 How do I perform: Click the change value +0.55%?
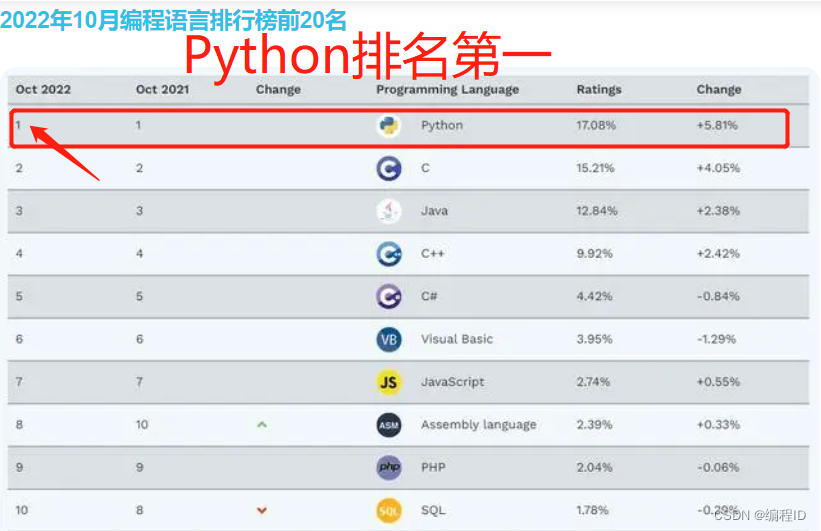pyautogui.click(x=718, y=382)
